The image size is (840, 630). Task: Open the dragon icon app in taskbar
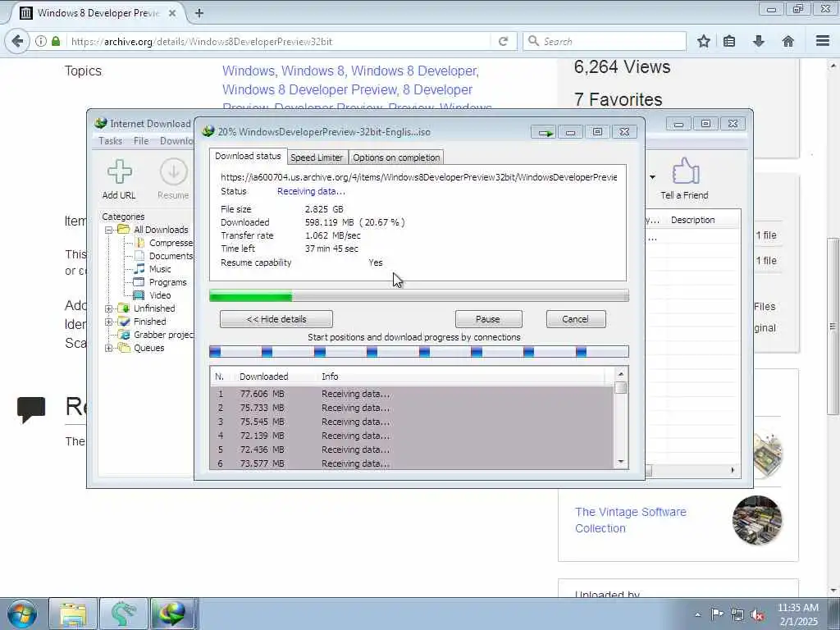pyautogui.click(x=124, y=614)
